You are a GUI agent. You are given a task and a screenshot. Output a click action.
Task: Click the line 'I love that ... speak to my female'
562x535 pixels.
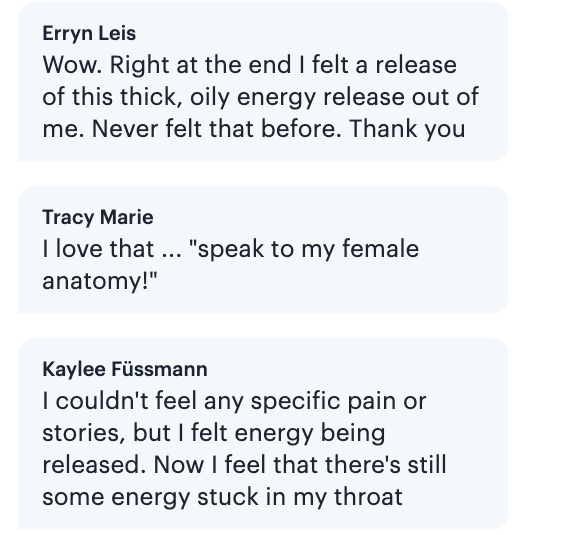pyautogui.click(x=230, y=249)
